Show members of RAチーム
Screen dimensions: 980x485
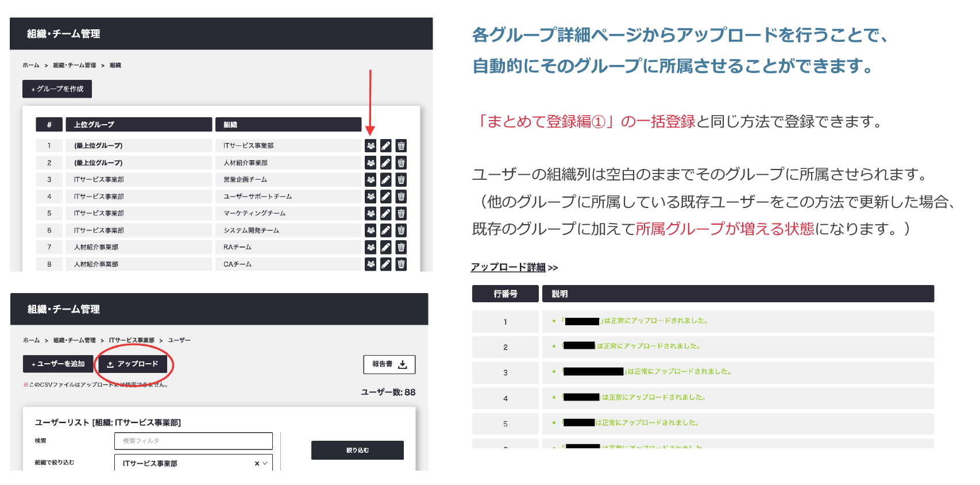pyautogui.click(x=371, y=247)
